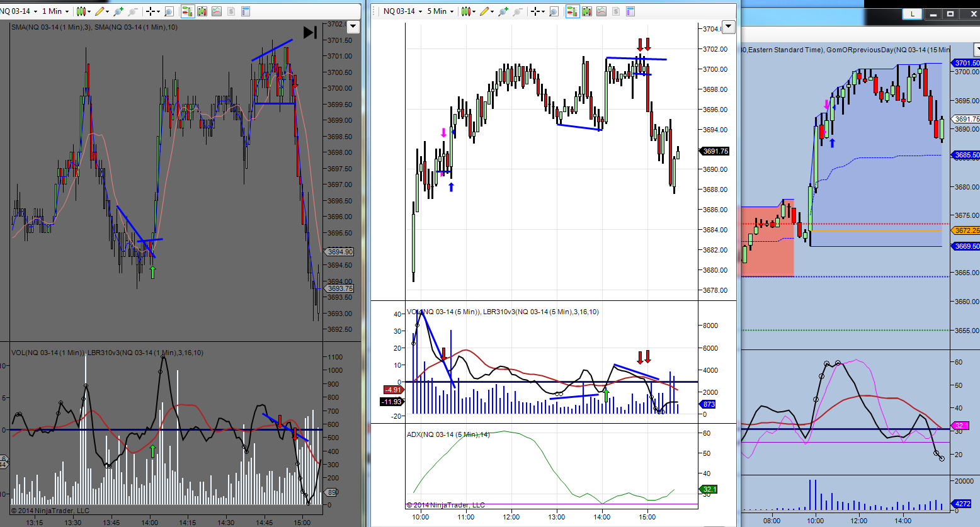Open chart properties icon in 5 Min chart

point(630,11)
